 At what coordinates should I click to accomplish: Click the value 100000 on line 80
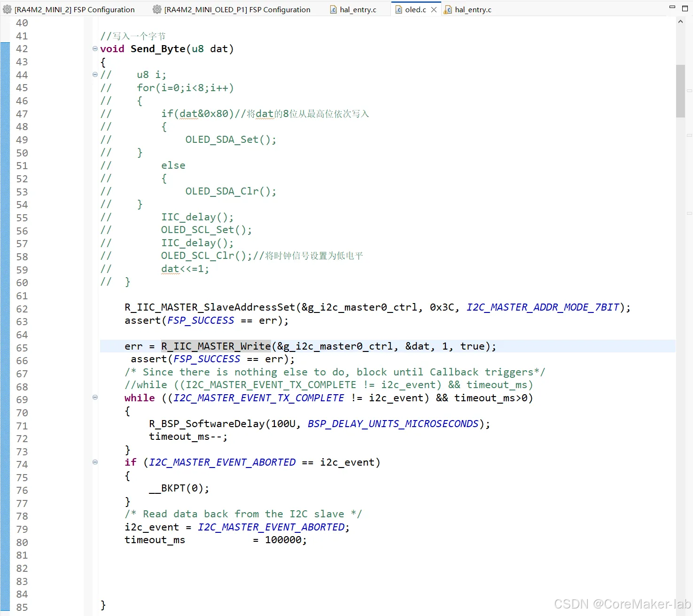coord(283,540)
